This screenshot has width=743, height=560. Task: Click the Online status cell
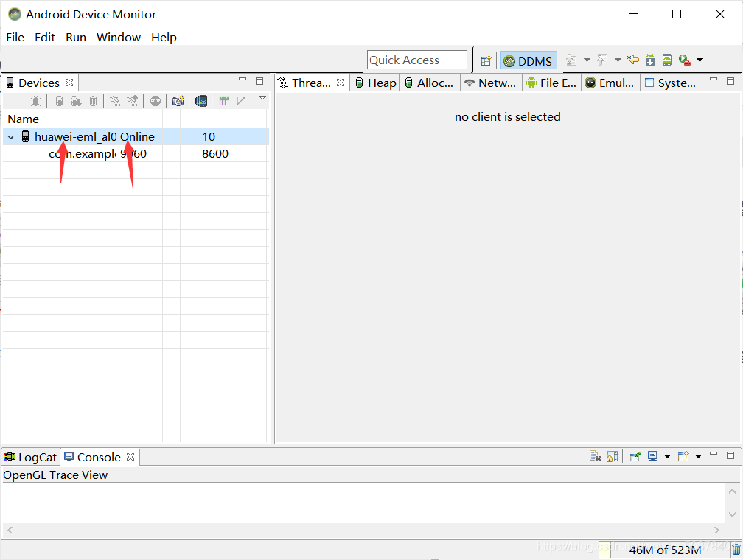[x=137, y=137]
